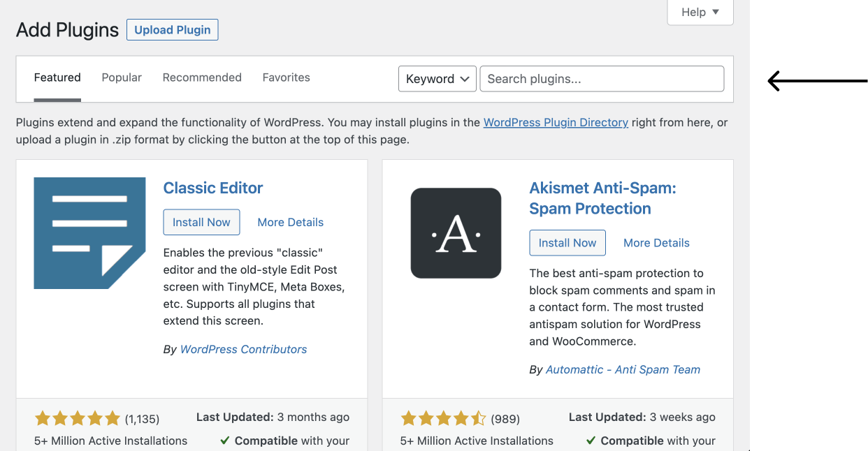868x451 pixels.
Task: Open the WordPress Contributors author link
Action: (x=243, y=349)
